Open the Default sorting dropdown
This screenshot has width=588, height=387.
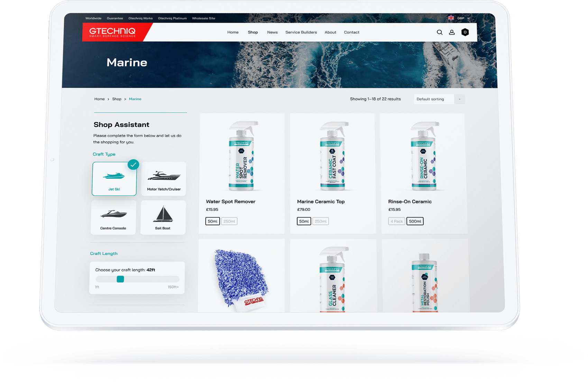click(439, 99)
